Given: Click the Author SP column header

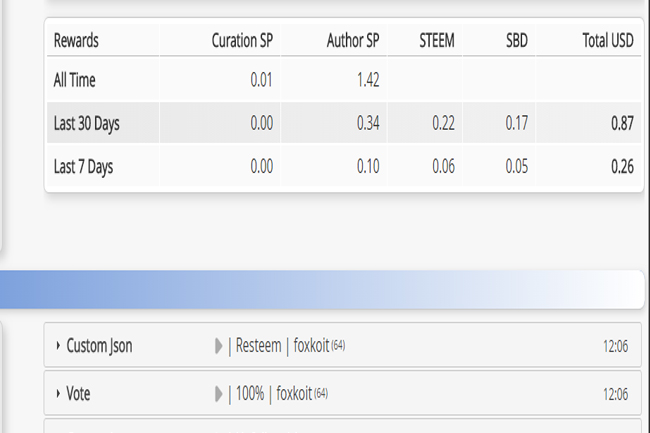Looking at the screenshot, I should [353, 42].
